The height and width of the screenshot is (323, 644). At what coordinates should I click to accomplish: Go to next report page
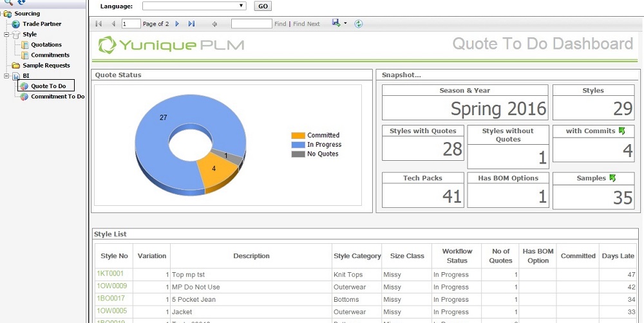178,24
